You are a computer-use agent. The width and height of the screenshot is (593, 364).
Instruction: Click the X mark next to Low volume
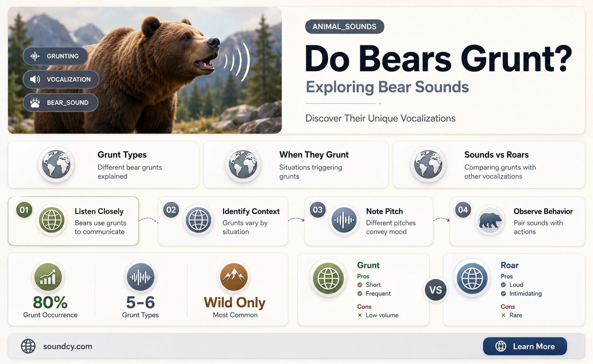pyautogui.click(x=360, y=315)
